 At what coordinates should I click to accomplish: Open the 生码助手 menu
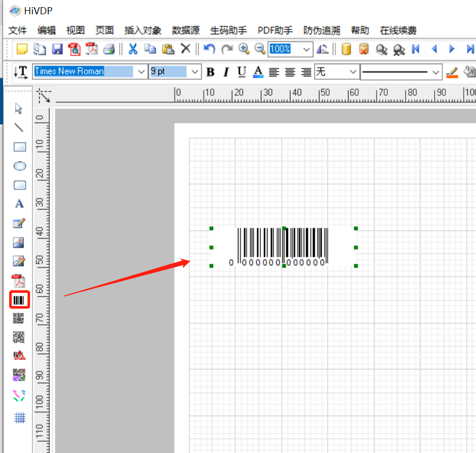[228, 31]
